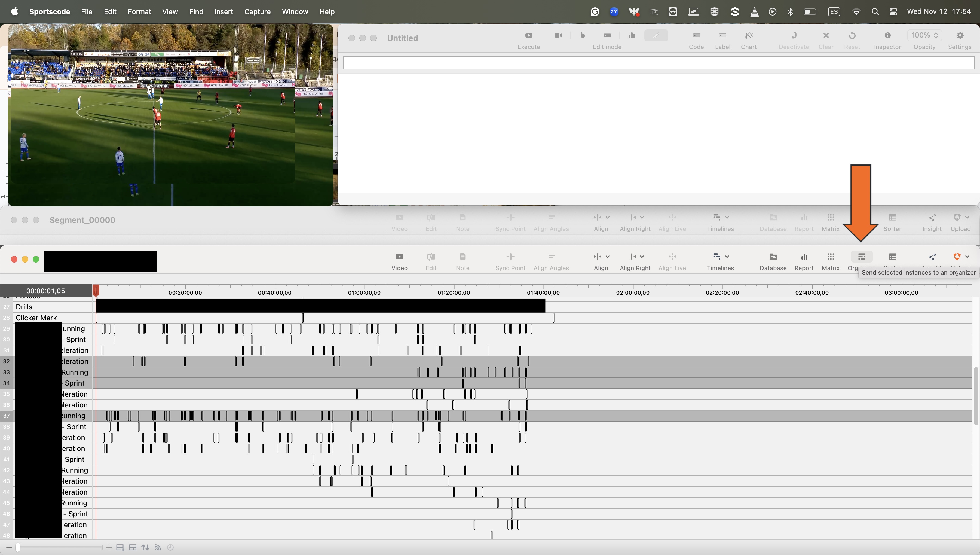
Task: Click vertical scrollbar of timeline window
Action: point(976,396)
